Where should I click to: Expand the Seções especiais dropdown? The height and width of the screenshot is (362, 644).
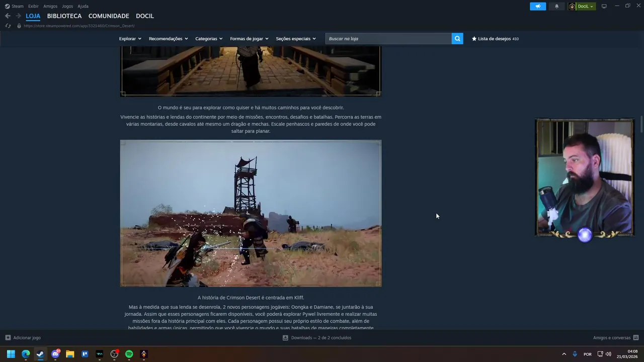pos(296,39)
